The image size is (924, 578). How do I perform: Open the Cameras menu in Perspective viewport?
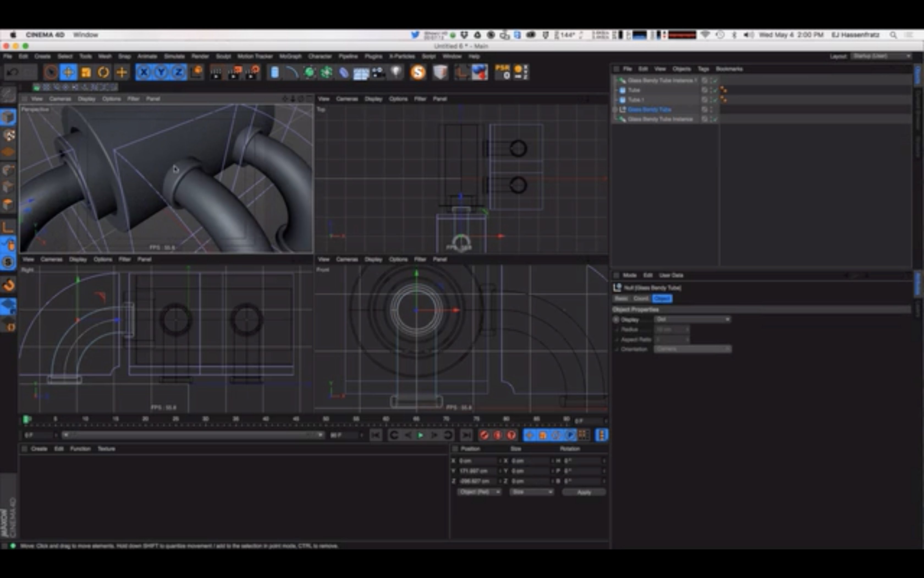point(60,99)
